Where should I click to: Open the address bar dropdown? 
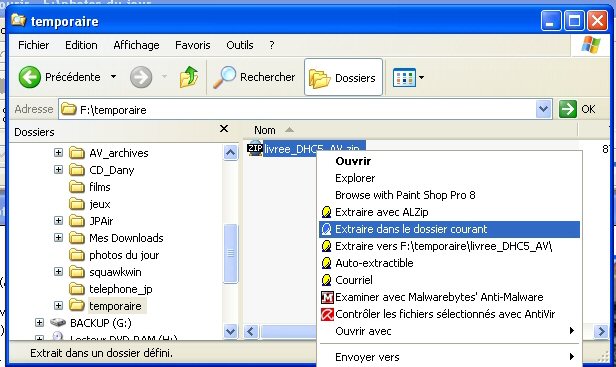click(x=543, y=109)
